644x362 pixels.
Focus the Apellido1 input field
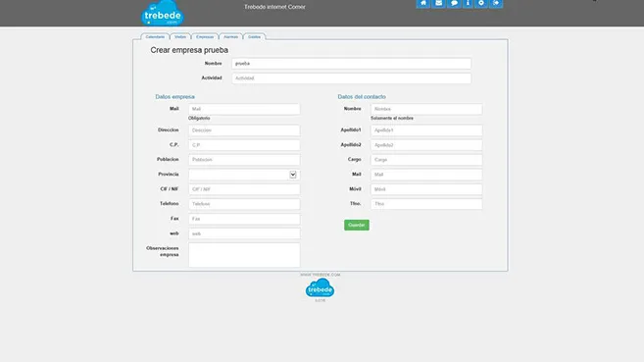426,130
